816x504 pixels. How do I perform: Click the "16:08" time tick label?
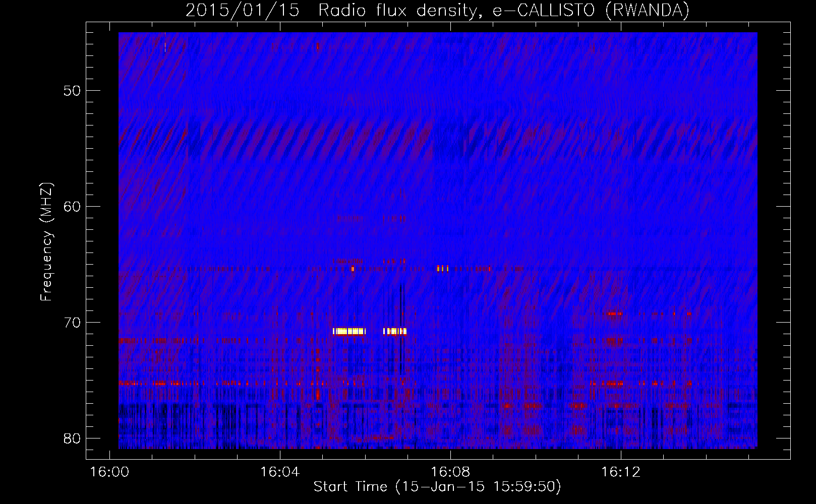tap(450, 472)
